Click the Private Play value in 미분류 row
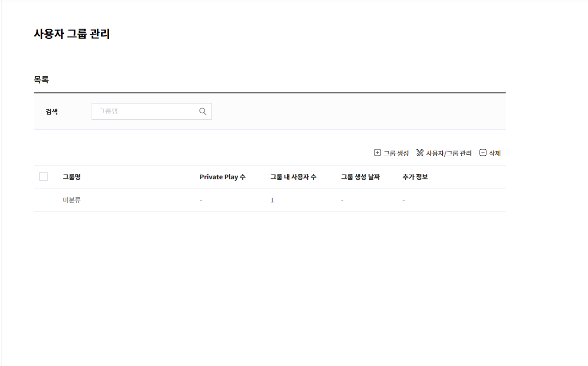This screenshot has width=588, height=366. [x=201, y=201]
